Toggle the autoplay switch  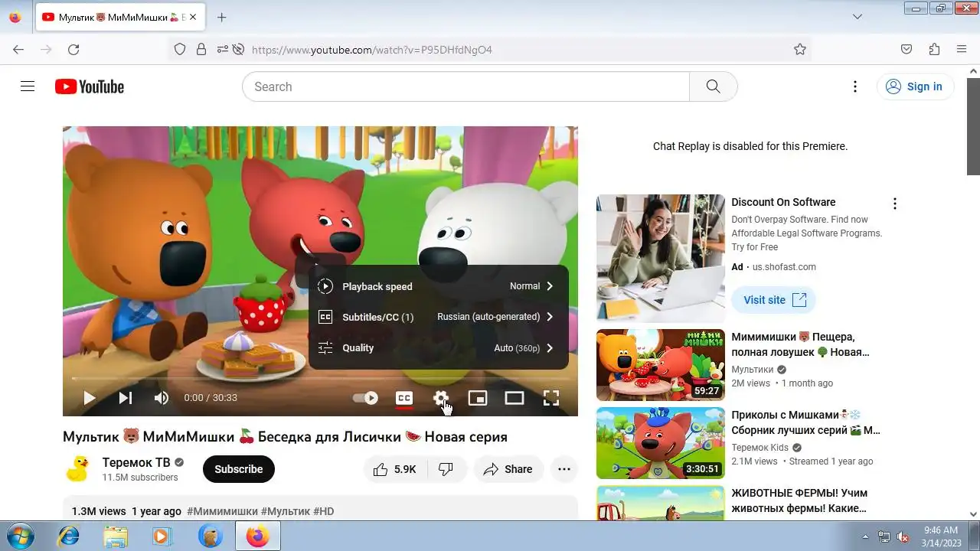point(366,398)
